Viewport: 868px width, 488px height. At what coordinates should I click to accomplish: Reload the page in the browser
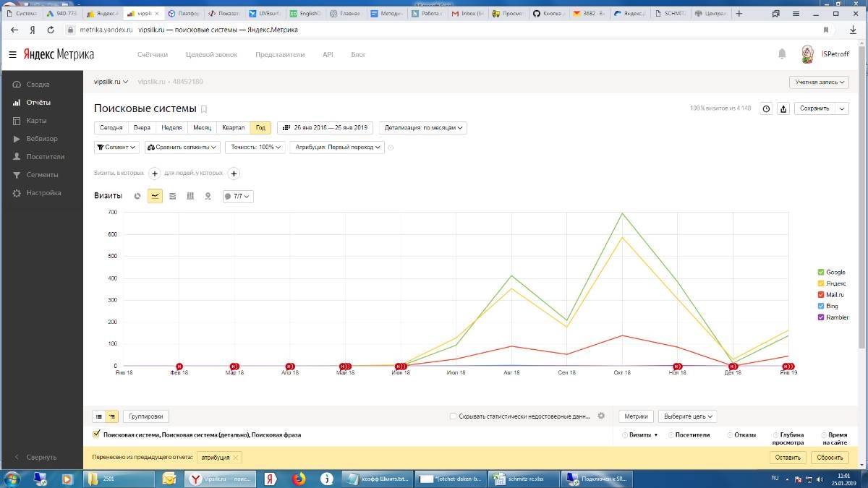click(51, 30)
